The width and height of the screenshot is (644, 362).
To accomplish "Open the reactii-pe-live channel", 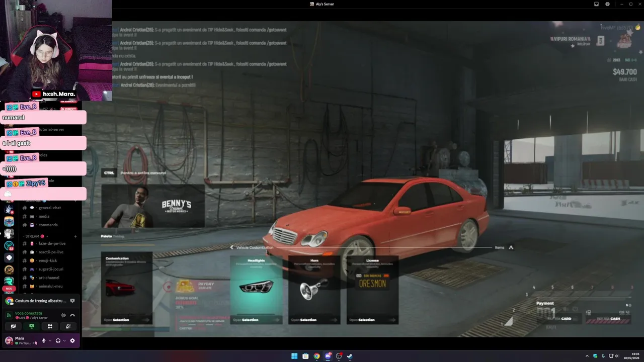I will tap(49, 252).
